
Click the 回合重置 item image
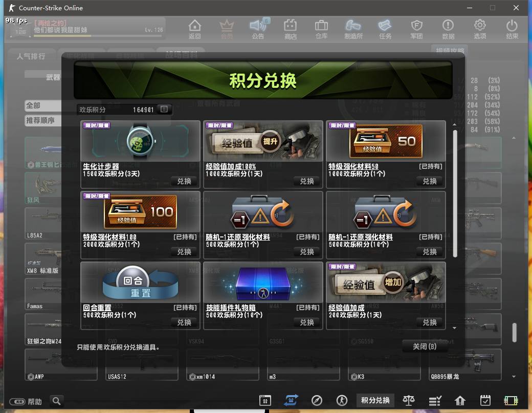141,282
